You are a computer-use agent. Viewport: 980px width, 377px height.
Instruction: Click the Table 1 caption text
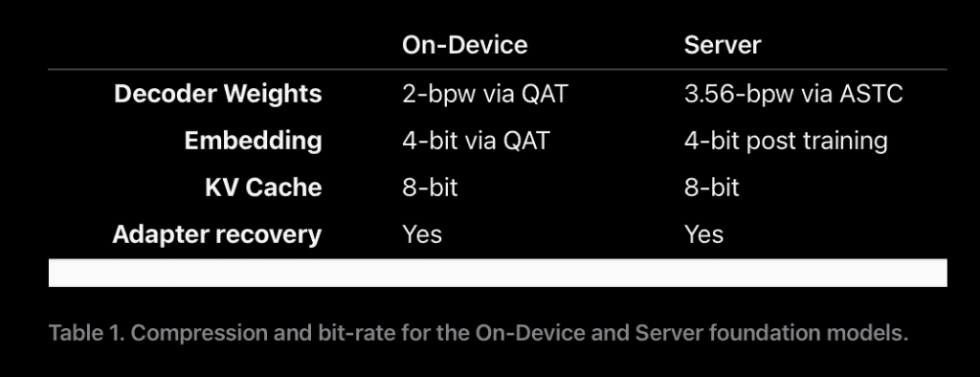coord(479,333)
